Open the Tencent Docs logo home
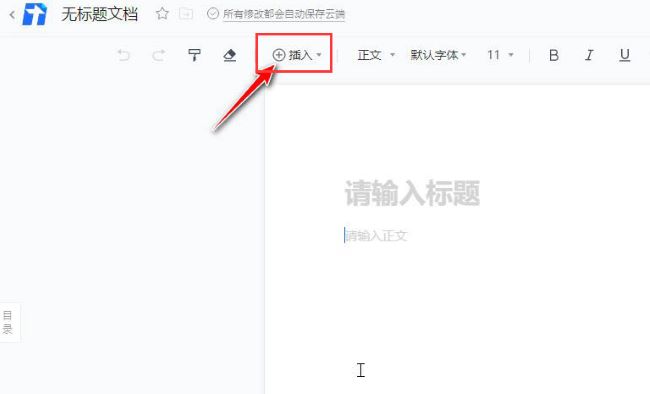Image resolution: width=650 pixels, height=394 pixels. click(x=35, y=14)
